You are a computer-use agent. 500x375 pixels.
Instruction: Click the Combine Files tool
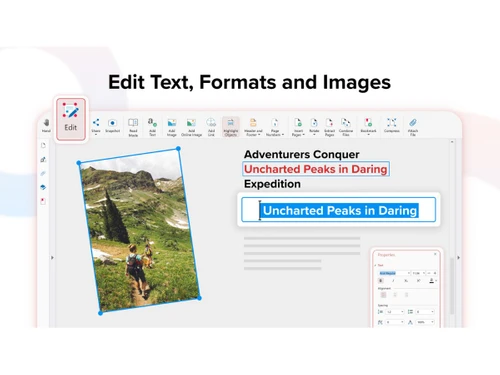346,127
